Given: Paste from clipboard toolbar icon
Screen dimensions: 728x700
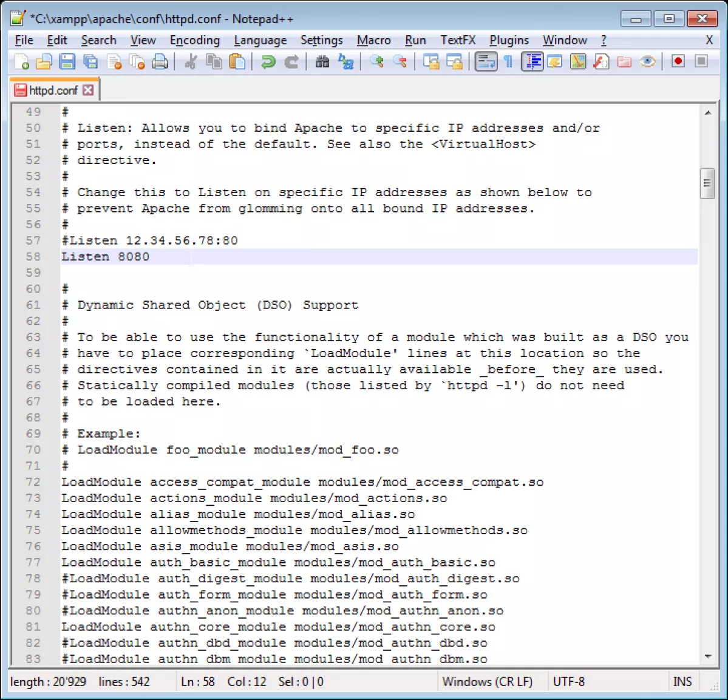Looking at the screenshot, I should click(x=237, y=62).
